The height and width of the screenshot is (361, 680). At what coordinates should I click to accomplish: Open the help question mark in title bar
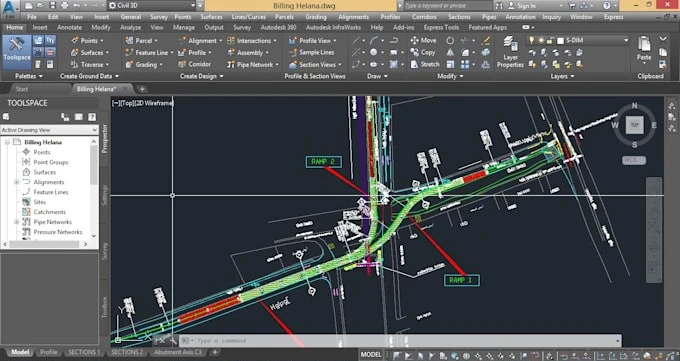point(607,6)
